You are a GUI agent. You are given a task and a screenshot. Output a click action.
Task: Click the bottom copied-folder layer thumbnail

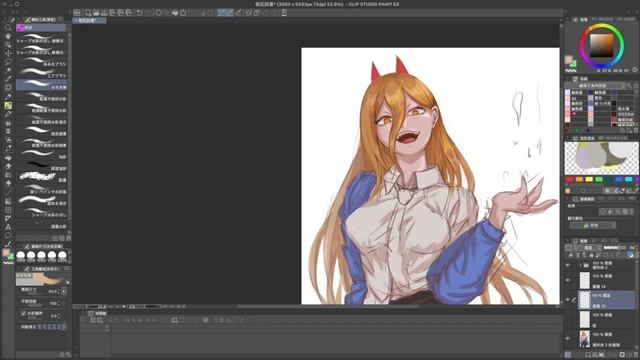(584, 339)
